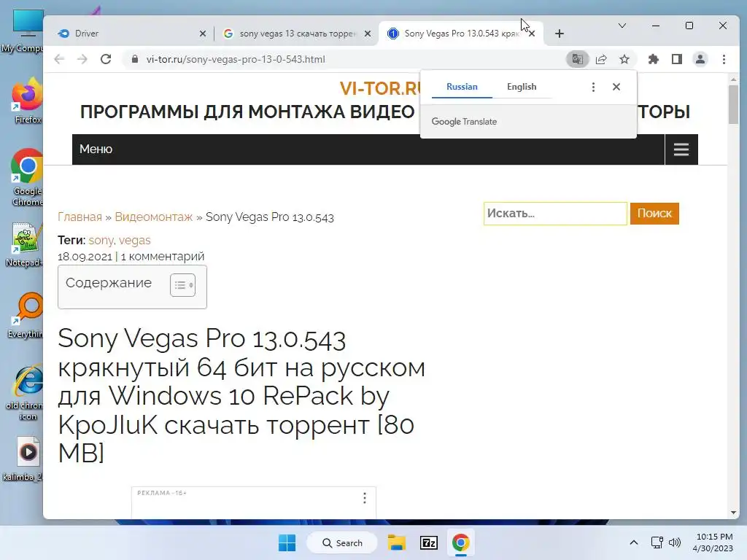Click the vegas tag link

[134, 241]
